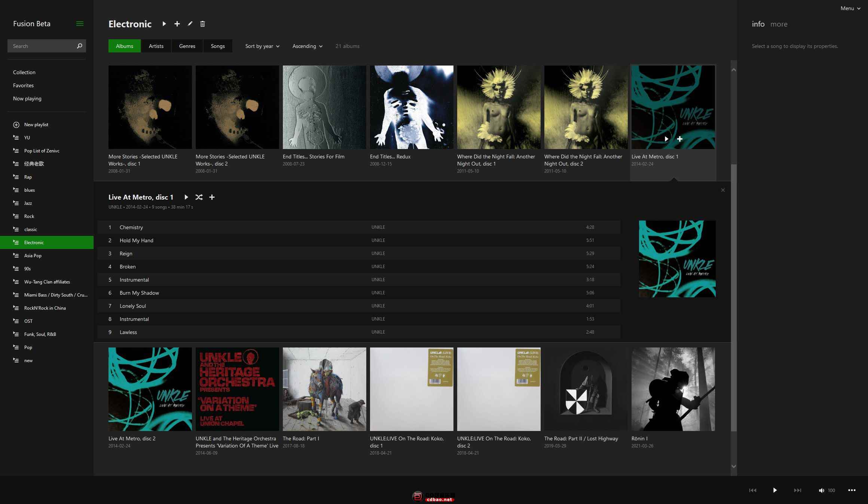Open the Funk, Soul, R&B playlist
This screenshot has height=504, width=868.
click(47, 334)
